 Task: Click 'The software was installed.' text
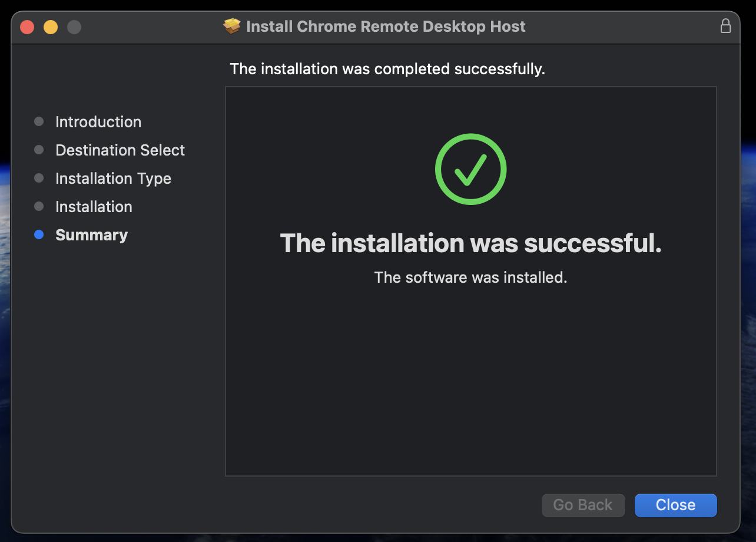(470, 277)
